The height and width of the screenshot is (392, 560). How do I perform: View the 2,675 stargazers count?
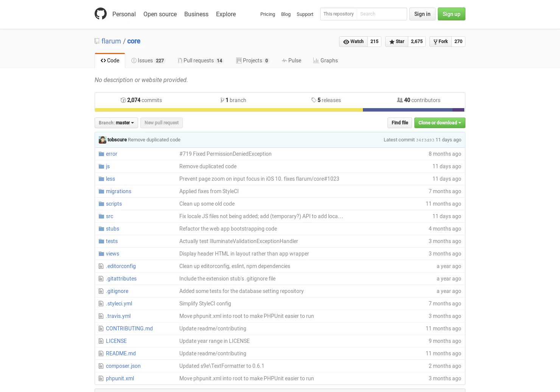point(417,42)
